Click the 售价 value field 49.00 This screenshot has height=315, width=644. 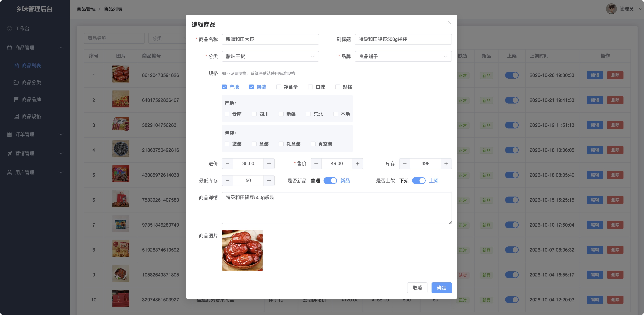[337, 164]
